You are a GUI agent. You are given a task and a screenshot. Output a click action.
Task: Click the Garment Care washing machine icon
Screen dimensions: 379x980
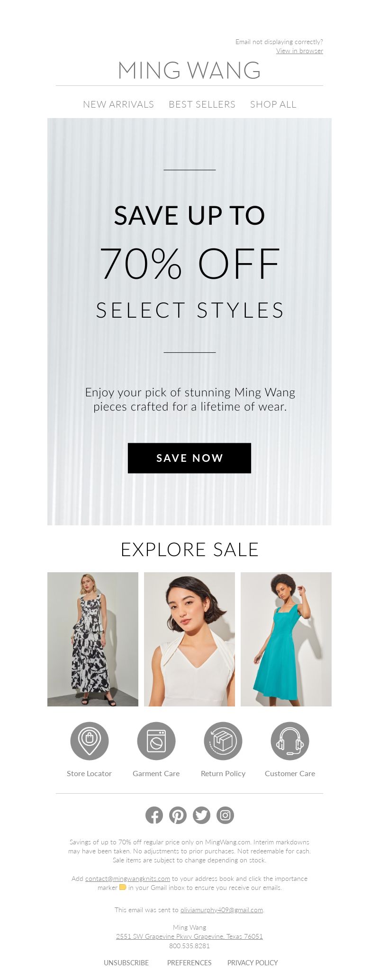click(156, 741)
